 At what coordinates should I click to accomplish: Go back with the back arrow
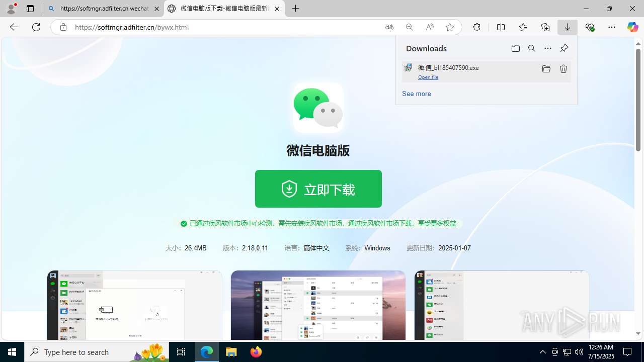(x=14, y=27)
